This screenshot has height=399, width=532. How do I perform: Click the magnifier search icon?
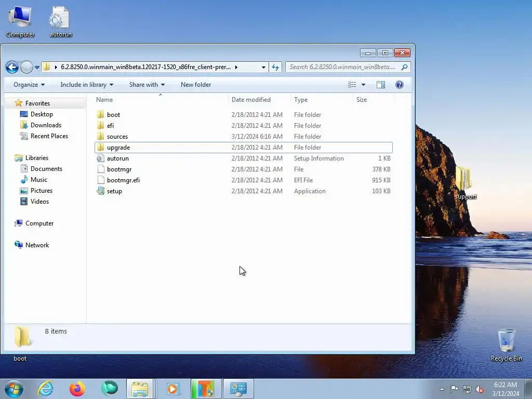tap(404, 67)
